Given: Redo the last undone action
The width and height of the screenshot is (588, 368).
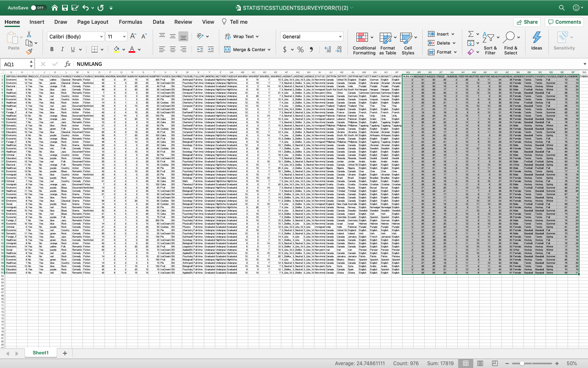Looking at the screenshot, I should coord(100,8).
